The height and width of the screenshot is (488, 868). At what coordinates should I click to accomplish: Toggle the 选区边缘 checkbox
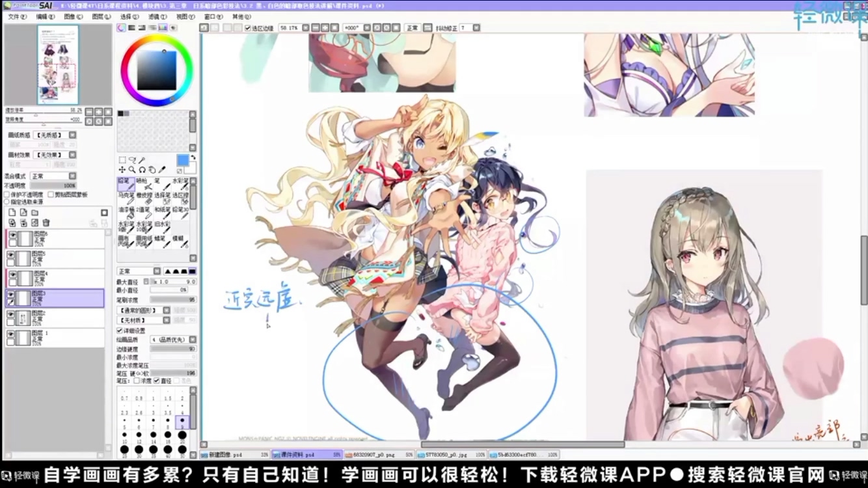coord(248,28)
